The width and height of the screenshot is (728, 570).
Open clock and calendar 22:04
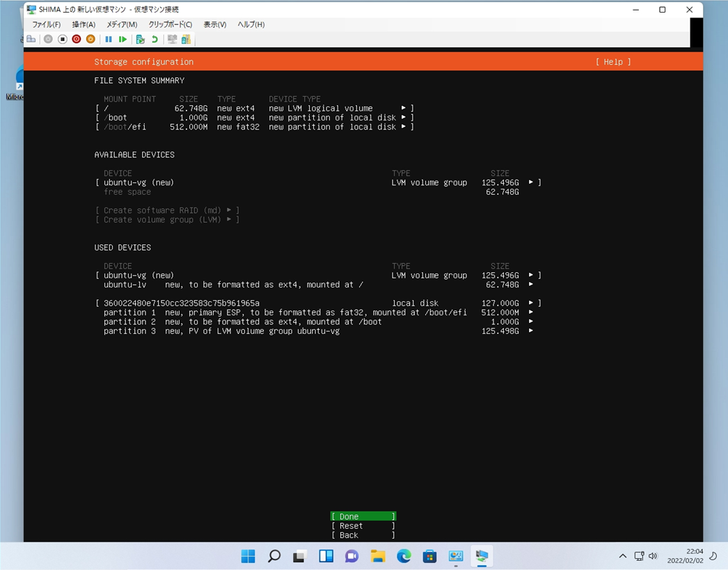pyautogui.click(x=686, y=555)
